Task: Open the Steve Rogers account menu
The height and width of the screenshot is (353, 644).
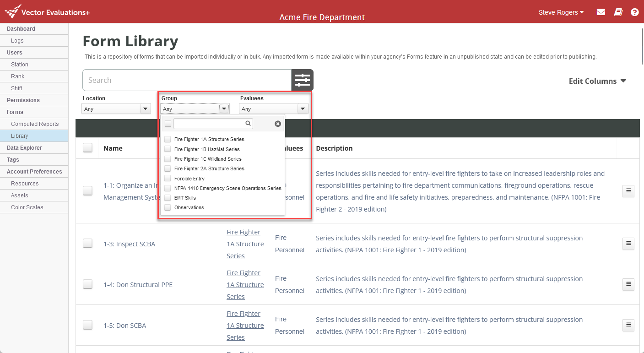Action: [561, 12]
